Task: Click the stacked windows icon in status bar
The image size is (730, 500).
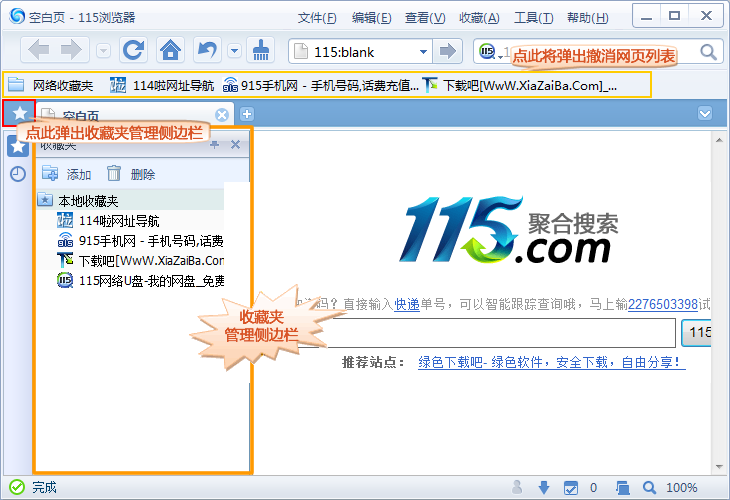Action: tap(622, 487)
